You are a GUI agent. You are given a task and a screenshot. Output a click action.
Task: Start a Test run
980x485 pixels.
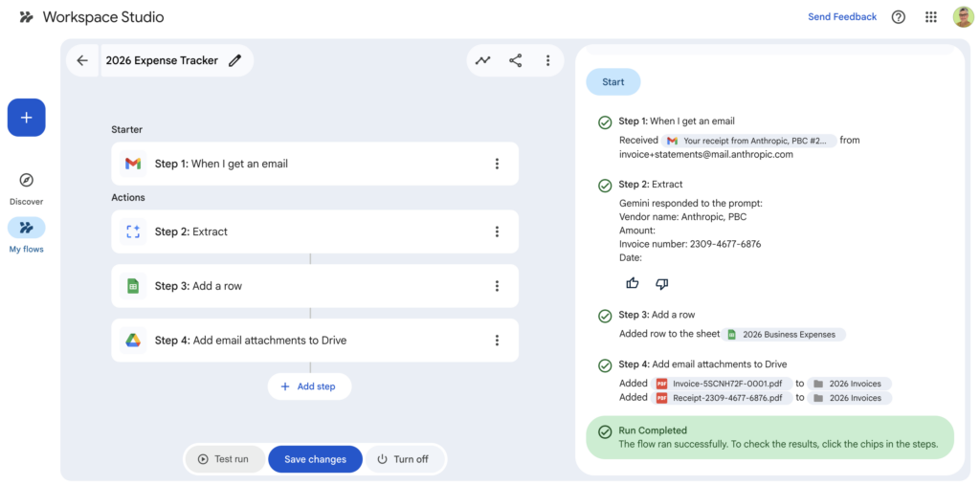(225, 459)
